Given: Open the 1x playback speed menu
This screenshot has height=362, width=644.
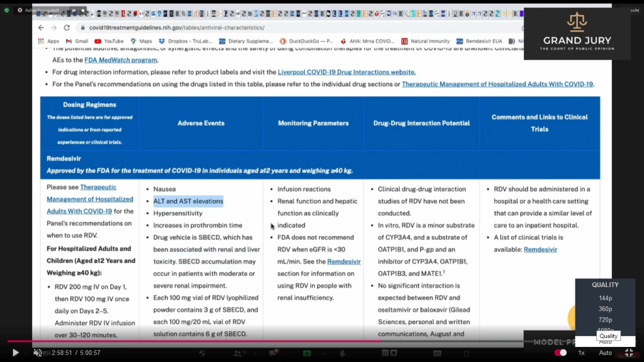Looking at the screenshot, I should [x=581, y=353].
